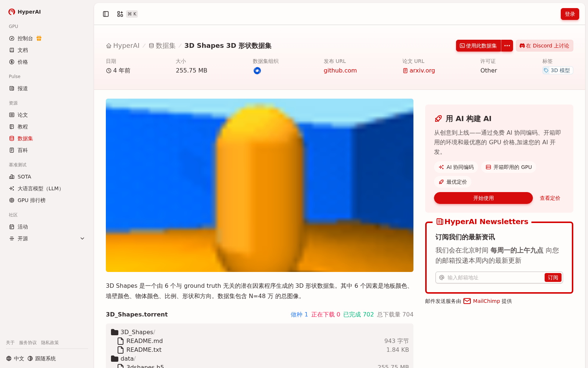
Task: Click the HyperAI logo icon
Action: [x=12, y=12]
